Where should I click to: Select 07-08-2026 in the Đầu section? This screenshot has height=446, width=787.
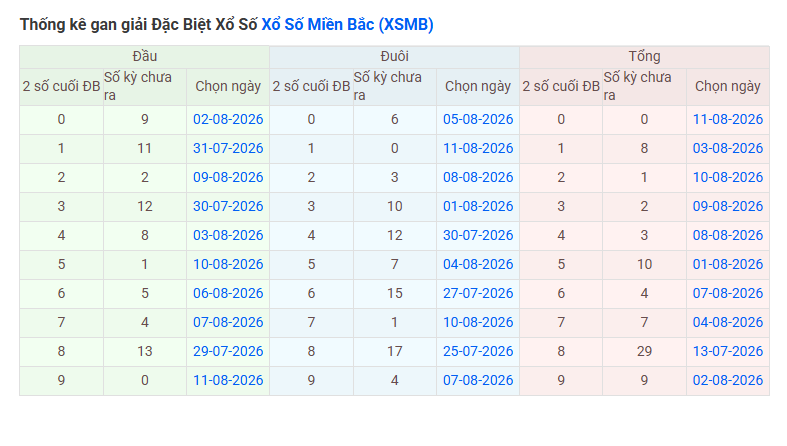[x=228, y=322]
